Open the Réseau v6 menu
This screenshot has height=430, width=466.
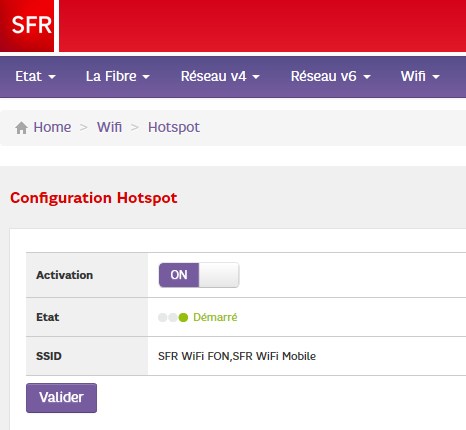pos(331,77)
